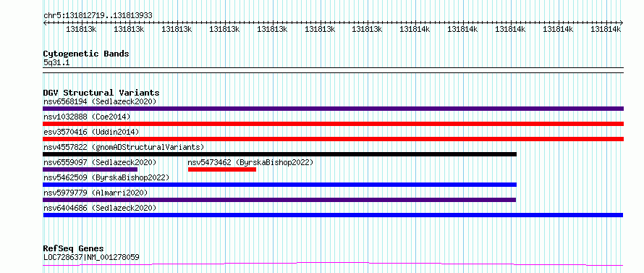Click the nsv5462509 (ByrskaBishop2022) label

point(106,177)
